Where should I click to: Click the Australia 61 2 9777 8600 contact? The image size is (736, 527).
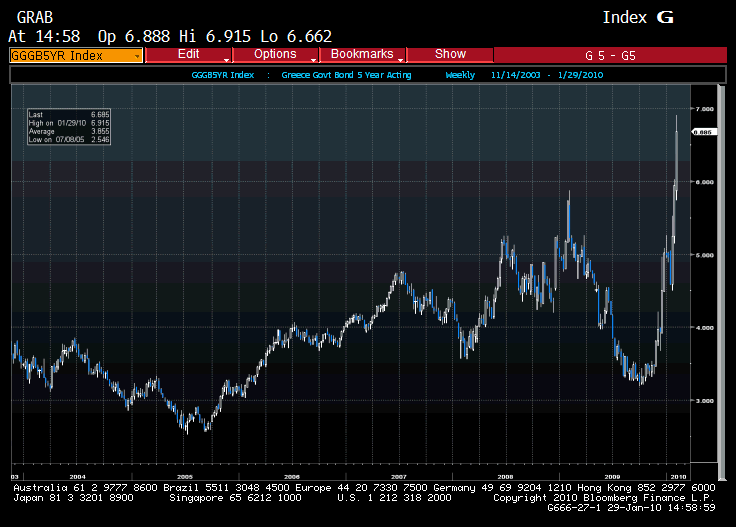[85, 488]
